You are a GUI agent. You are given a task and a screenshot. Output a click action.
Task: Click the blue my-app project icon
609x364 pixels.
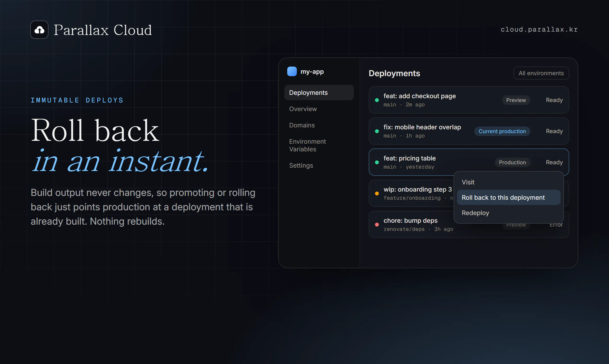pos(292,71)
